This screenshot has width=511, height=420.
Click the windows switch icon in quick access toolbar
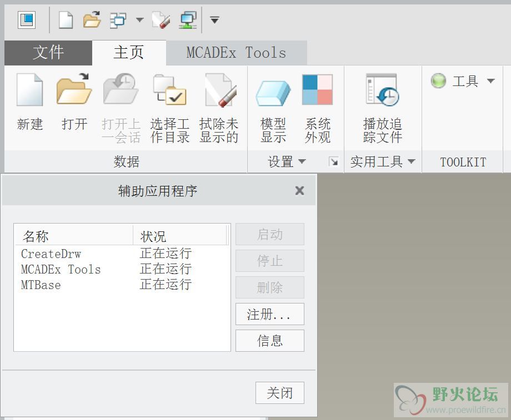118,20
